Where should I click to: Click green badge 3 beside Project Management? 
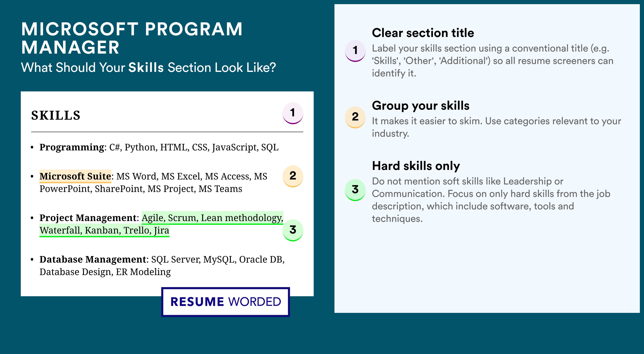click(x=293, y=230)
